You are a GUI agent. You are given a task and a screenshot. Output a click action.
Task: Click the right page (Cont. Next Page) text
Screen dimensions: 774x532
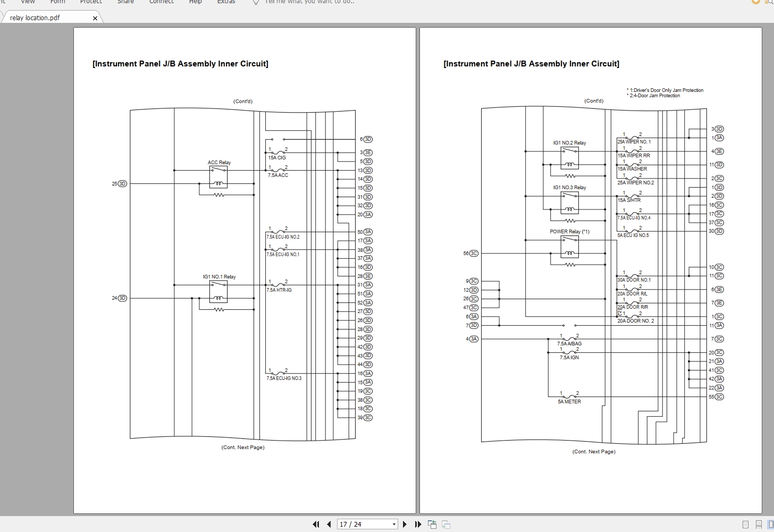594,452
